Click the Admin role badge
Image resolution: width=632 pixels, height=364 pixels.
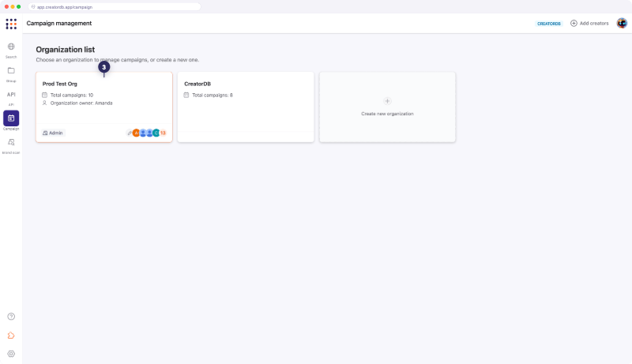53,133
